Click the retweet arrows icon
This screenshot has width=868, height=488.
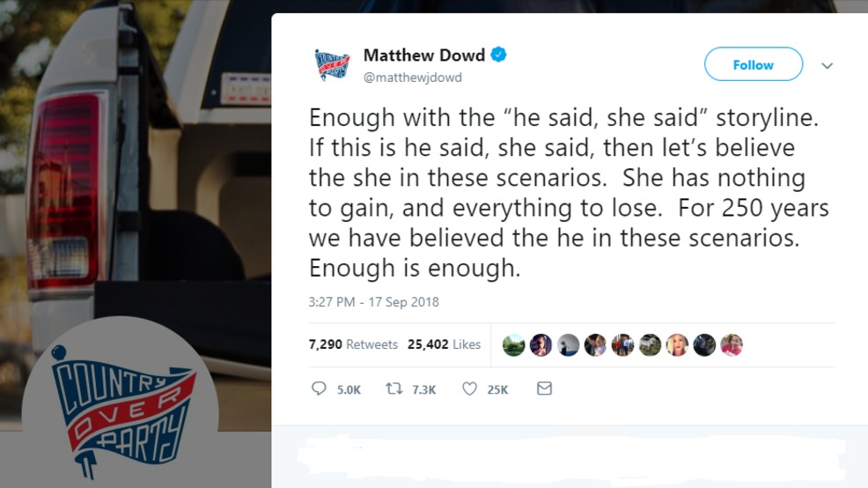[394, 388]
